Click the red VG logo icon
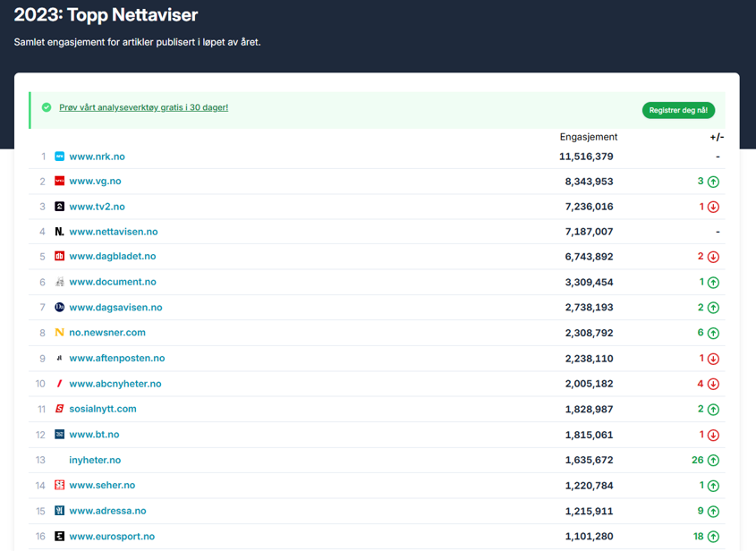The image size is (756, 551). point(60,182)
